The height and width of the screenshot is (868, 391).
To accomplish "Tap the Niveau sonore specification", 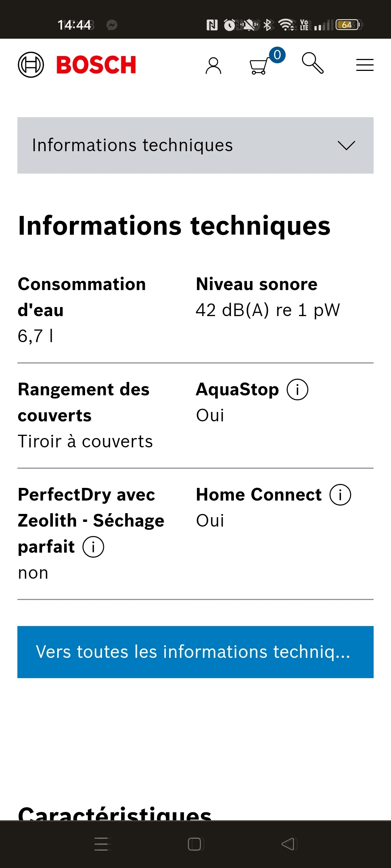I will click(x=268, y=297).
